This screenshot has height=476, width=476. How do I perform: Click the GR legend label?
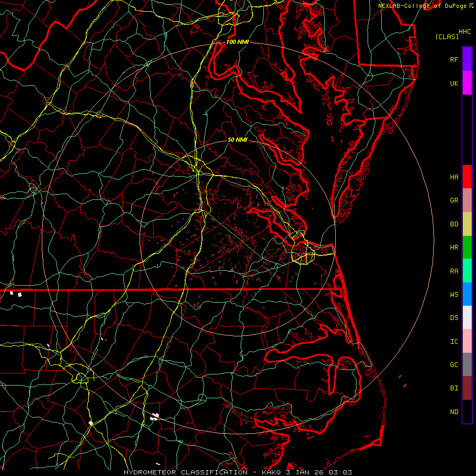pyautogui.click(x=454, y=200)
